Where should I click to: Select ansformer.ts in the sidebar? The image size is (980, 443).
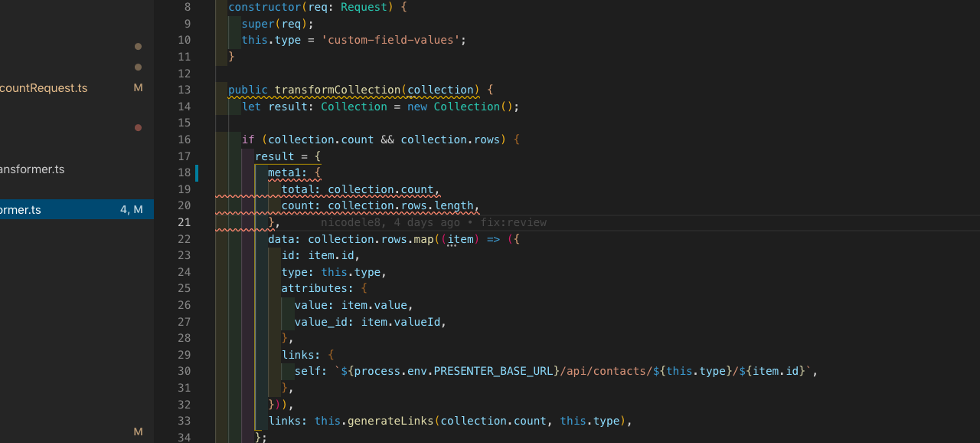[33, 169]
